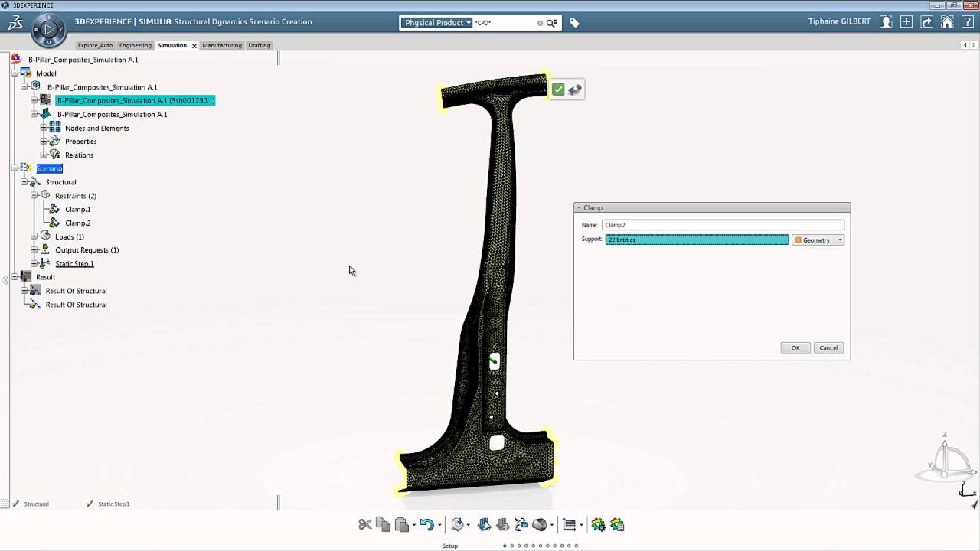Expand the Properties node

click(x=44, y=142)
